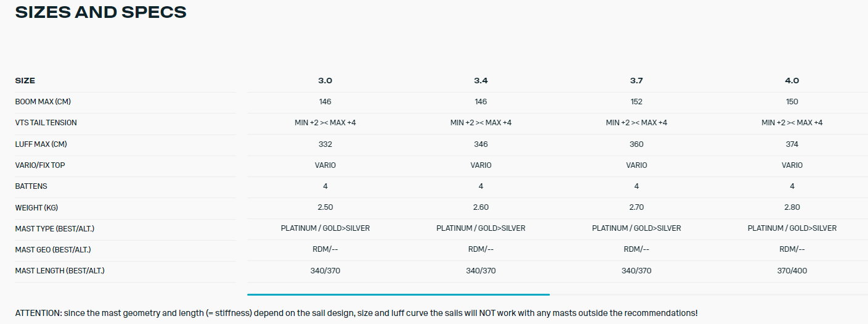The width and height of the screenshot is (868, 324).
Task: Select the 3.7 size column header
Action: pyautogui.click(x=636, y=81)
